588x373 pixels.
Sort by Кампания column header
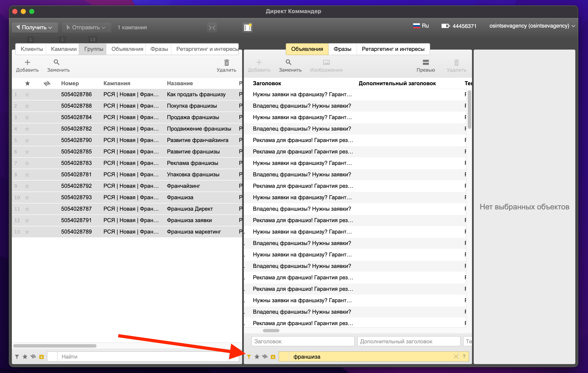coord(117,83)
